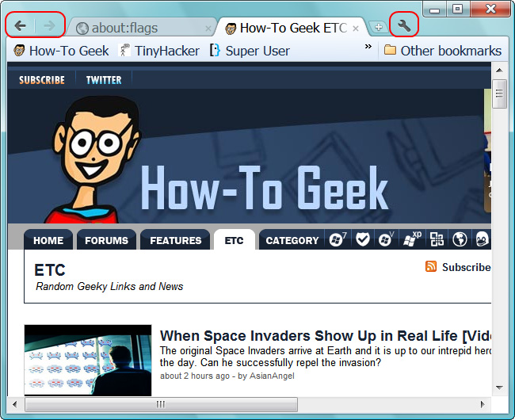This screenshot has height=420, width=515.
Task: Click the Subscribe link beside RSS icon
Action: coord(467,267)
